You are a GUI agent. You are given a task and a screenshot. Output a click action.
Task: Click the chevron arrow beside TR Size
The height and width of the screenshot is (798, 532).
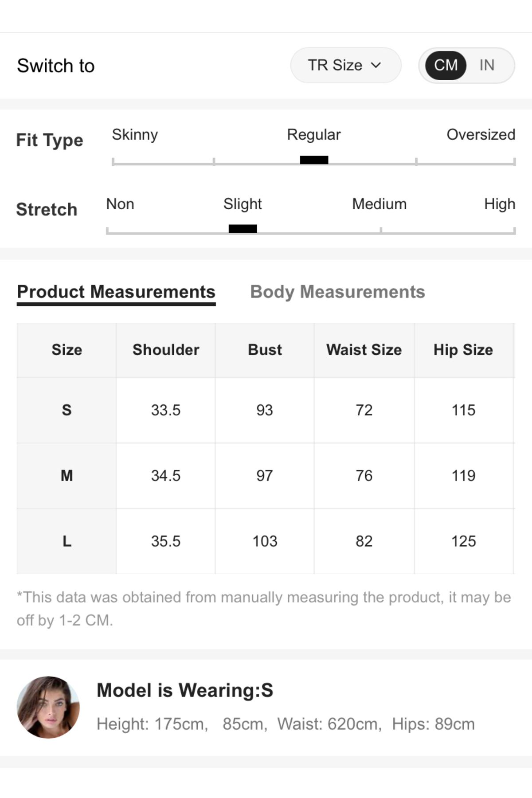376,65
